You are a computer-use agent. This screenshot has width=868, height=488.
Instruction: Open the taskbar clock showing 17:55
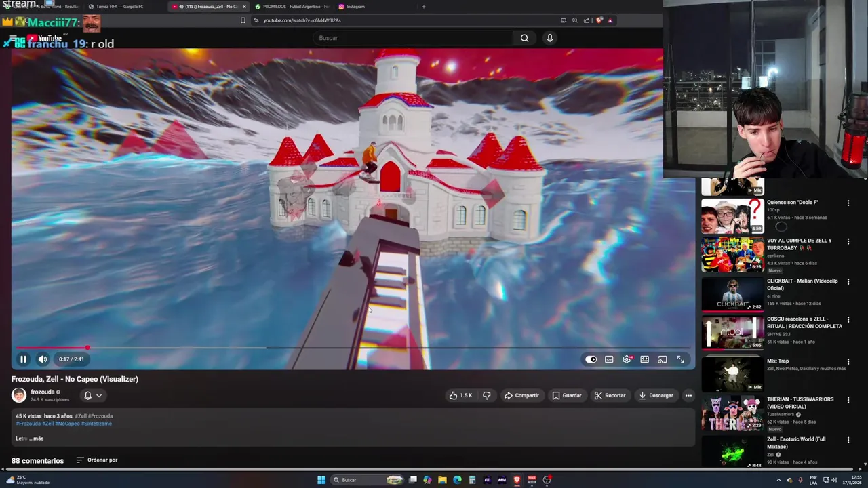pos(852,480)
